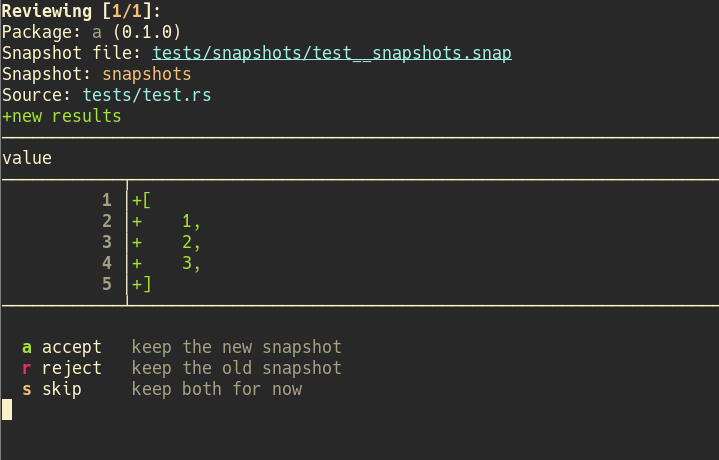Click the green 'a' shortcut key
The image size is (719, 460).
[x=27, y=347]
